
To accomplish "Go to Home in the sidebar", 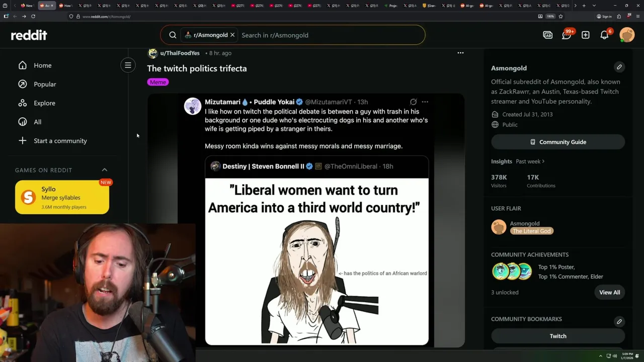I will point(43,65).
